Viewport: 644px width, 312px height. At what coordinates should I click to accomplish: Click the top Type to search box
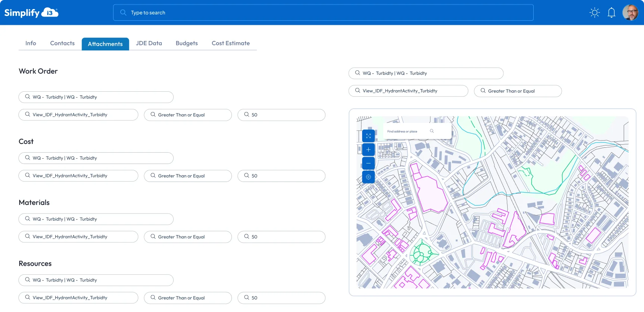(x=323, y=13)
